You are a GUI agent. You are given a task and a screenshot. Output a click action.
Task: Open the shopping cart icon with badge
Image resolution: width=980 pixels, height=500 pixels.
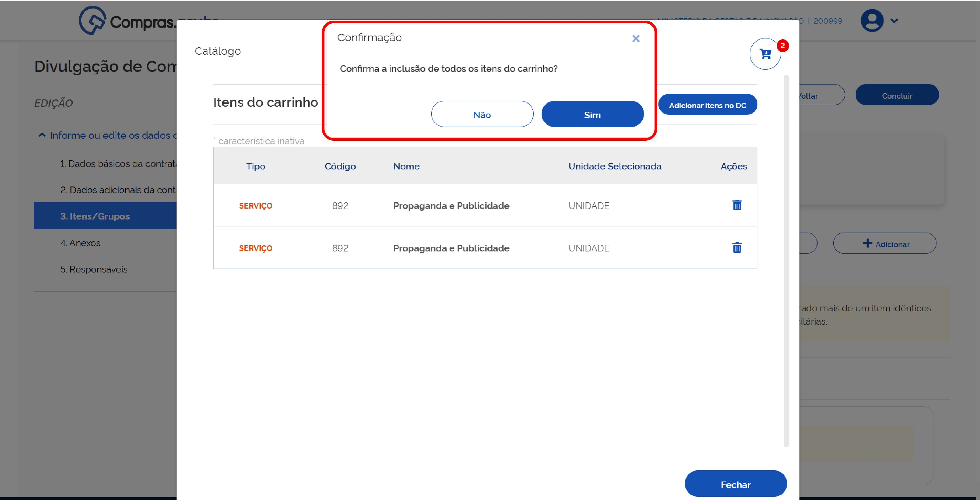pyautogui.click(x=765, y=54)
